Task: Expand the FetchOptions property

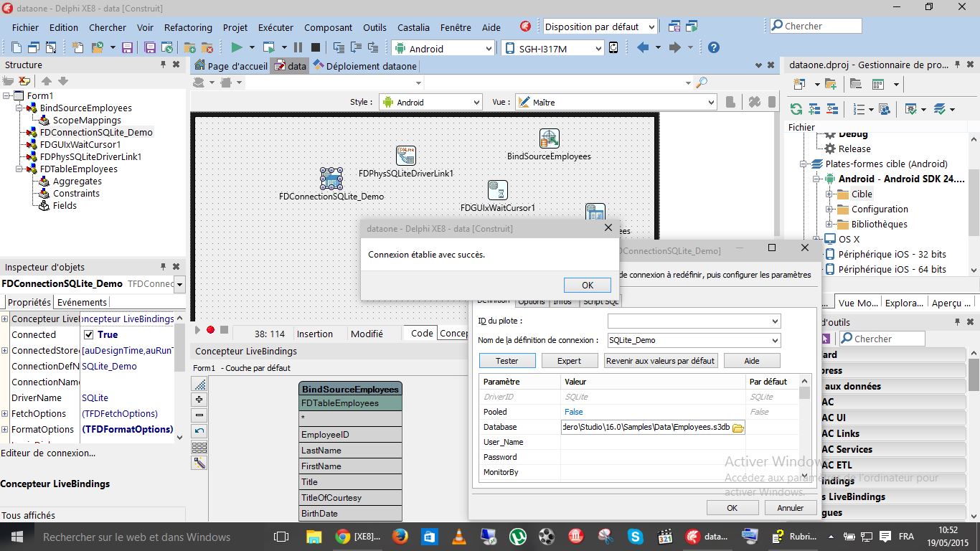Action: pyautogui.click(x=5, y=414)
